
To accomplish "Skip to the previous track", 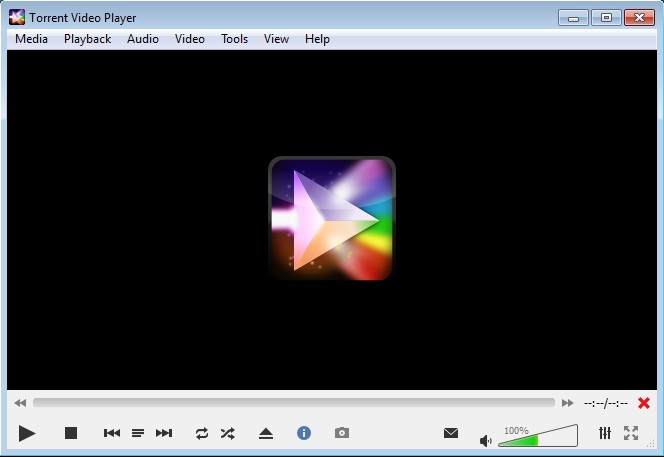I will (x=112, y=433).
